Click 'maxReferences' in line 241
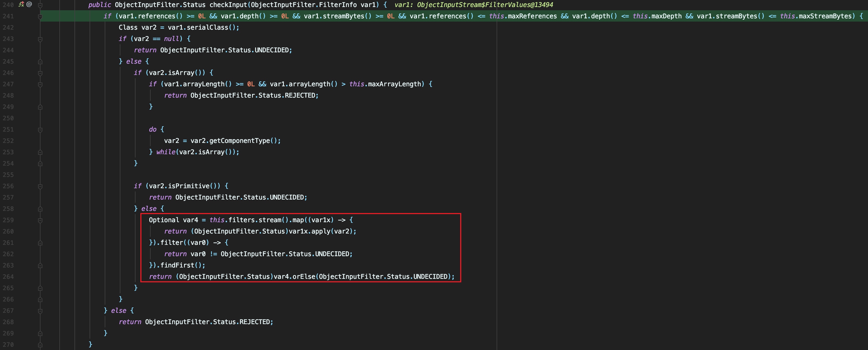 tap(533, 16)
